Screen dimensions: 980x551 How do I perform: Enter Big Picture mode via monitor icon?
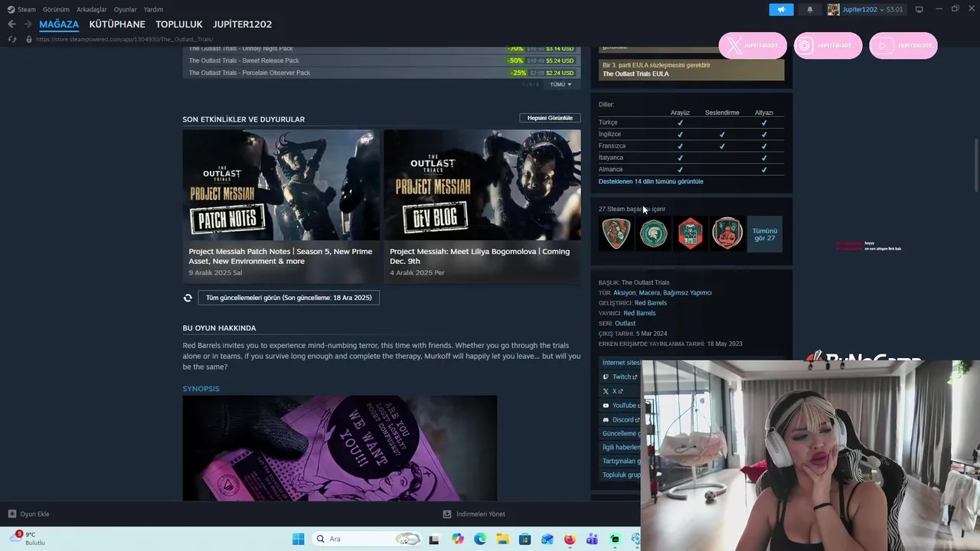(919, 9)
